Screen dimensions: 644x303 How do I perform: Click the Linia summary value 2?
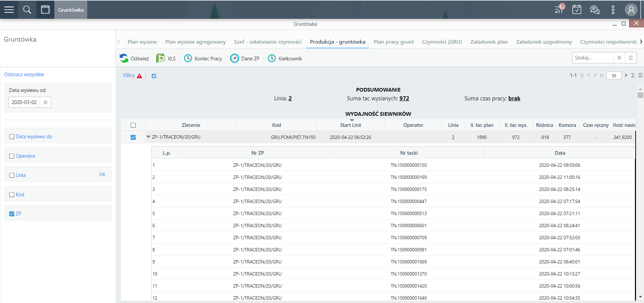290,98
